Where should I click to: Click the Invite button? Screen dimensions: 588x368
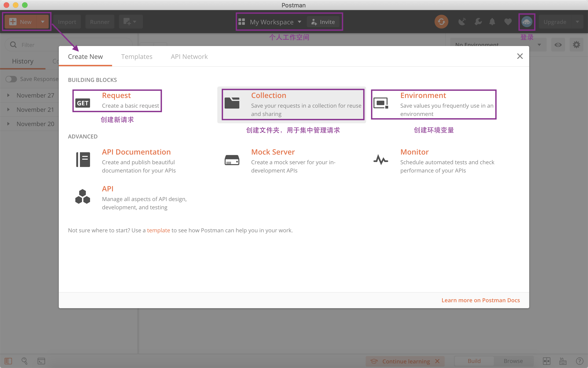[323, 22]
